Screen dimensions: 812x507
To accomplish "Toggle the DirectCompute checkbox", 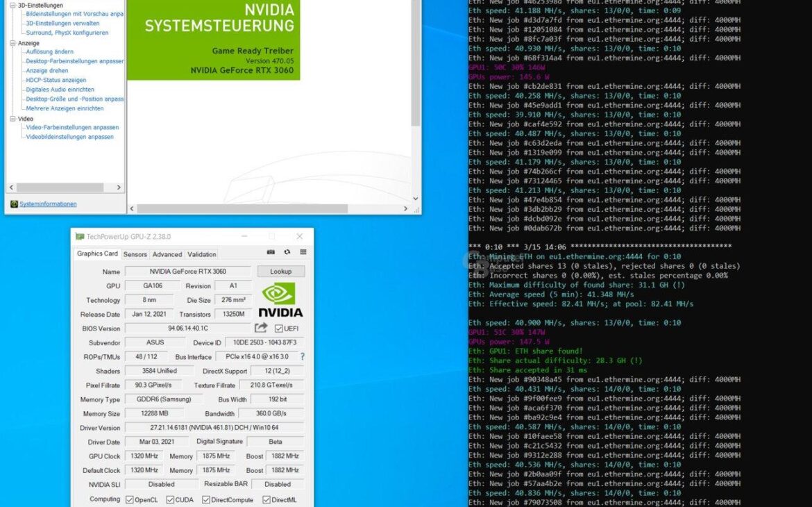I will tap(205, 499).
